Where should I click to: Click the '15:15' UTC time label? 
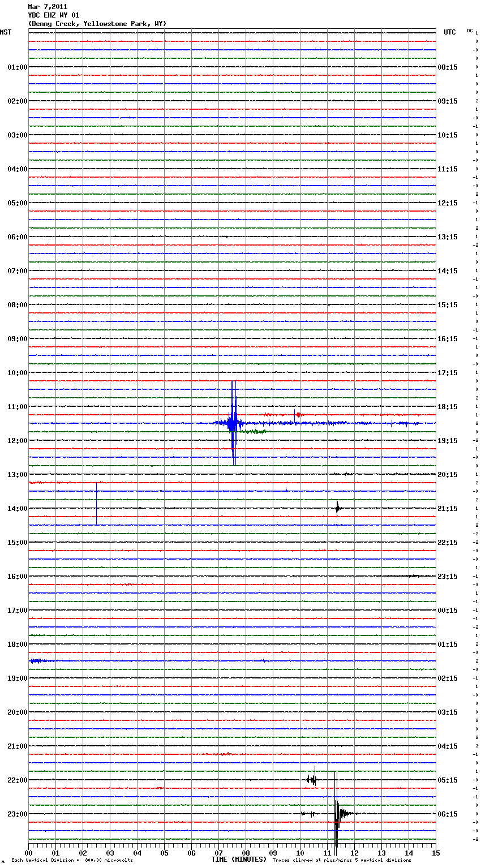(448, 305)
